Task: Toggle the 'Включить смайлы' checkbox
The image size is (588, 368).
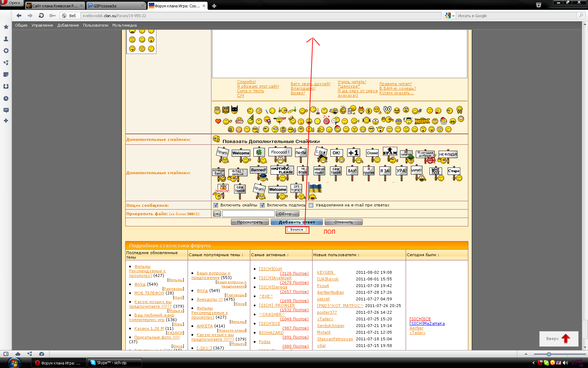Action: pyautogui.click(x=216, y=205)
